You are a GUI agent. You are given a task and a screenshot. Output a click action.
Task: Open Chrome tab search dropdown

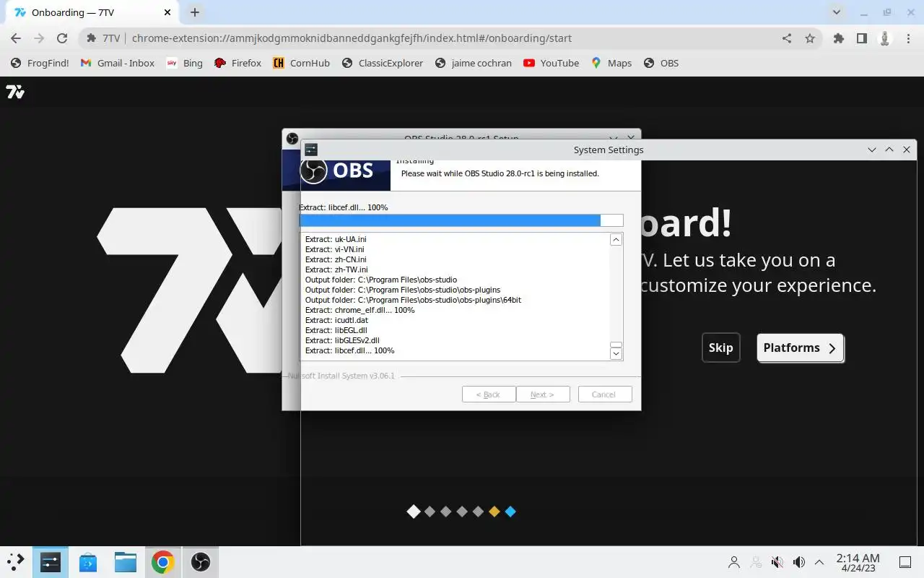(837, 12)
